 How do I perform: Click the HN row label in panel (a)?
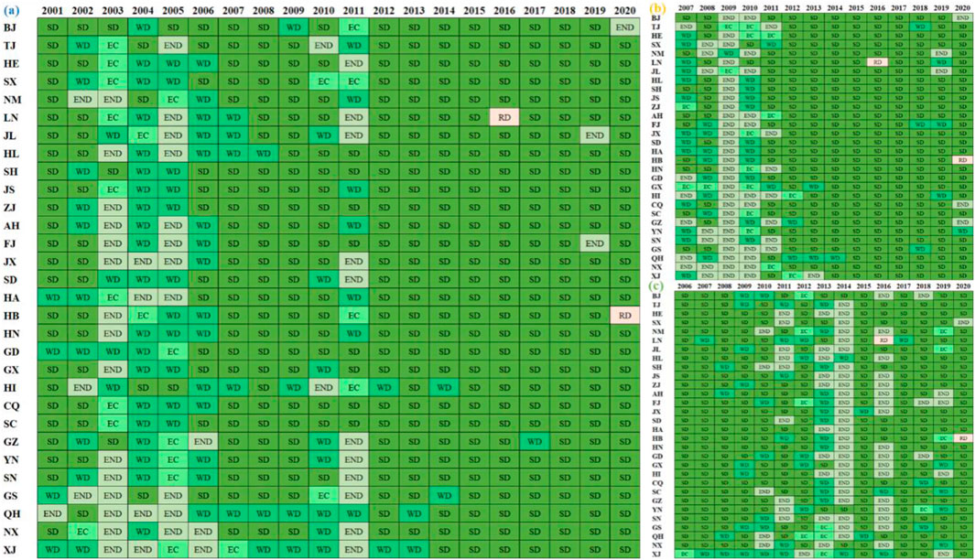pyautogui.click(x=11, y=334)
